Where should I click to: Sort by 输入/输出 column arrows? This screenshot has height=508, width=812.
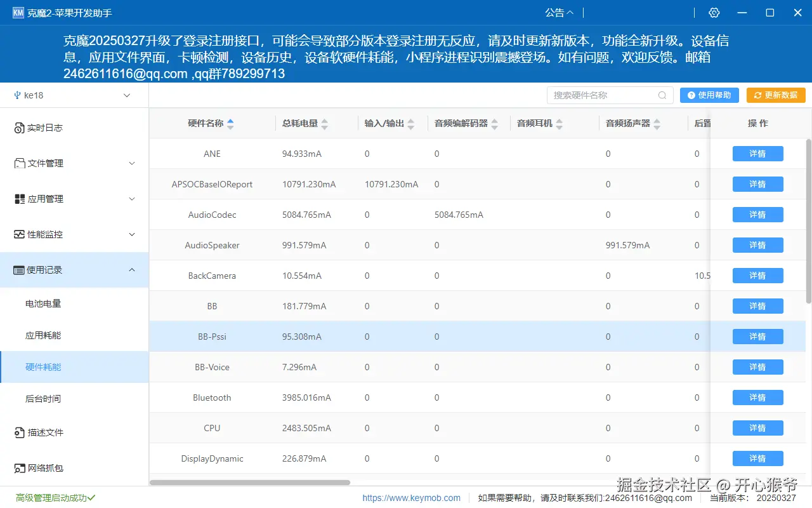coord(410,124)
